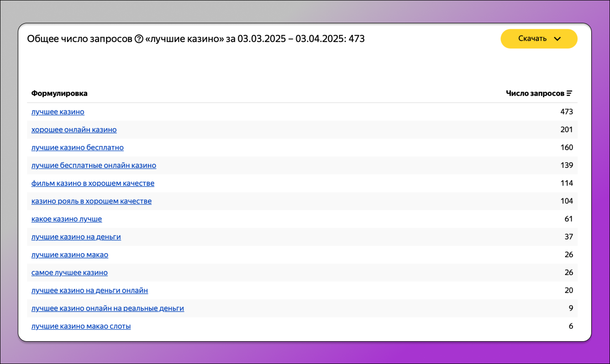Image resolution: width=610 pixels, height=364 pixels.
Task: Open the 'хорошее онлайн казино' link
Action: [x=74, y=130]
